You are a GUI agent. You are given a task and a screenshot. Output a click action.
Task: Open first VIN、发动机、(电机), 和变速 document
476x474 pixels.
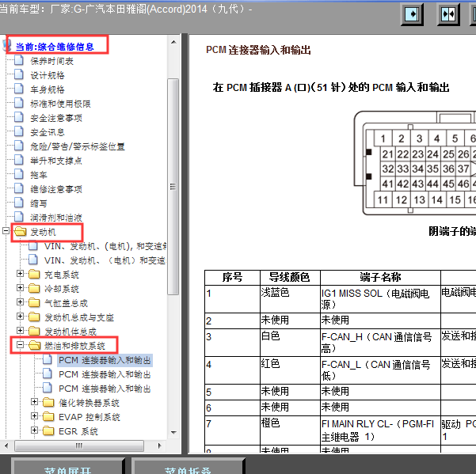[105, 246]
